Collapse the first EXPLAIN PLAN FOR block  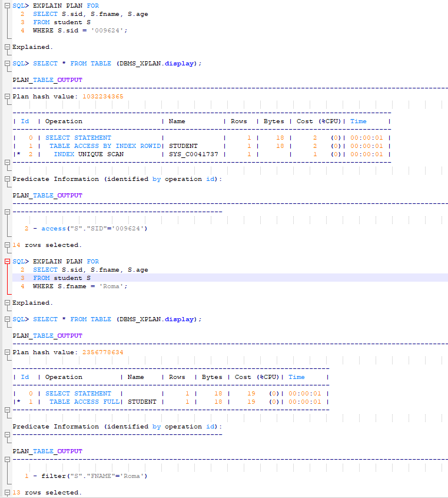(x=7, y=6)
